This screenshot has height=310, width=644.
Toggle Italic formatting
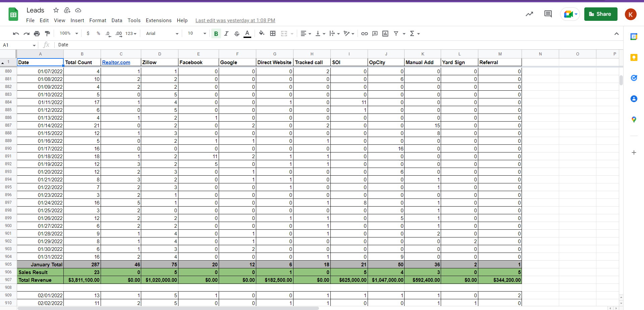click(x=226, y=34)
